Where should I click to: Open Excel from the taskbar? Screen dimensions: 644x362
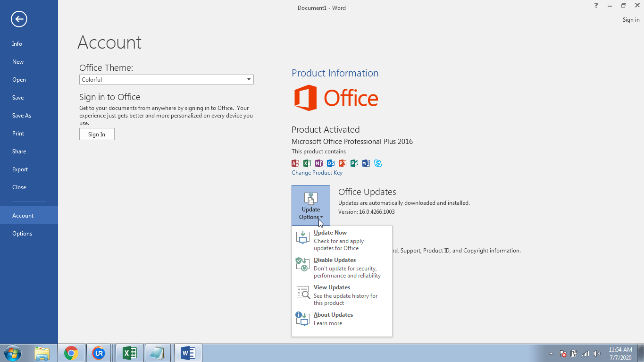click(130, 353)
